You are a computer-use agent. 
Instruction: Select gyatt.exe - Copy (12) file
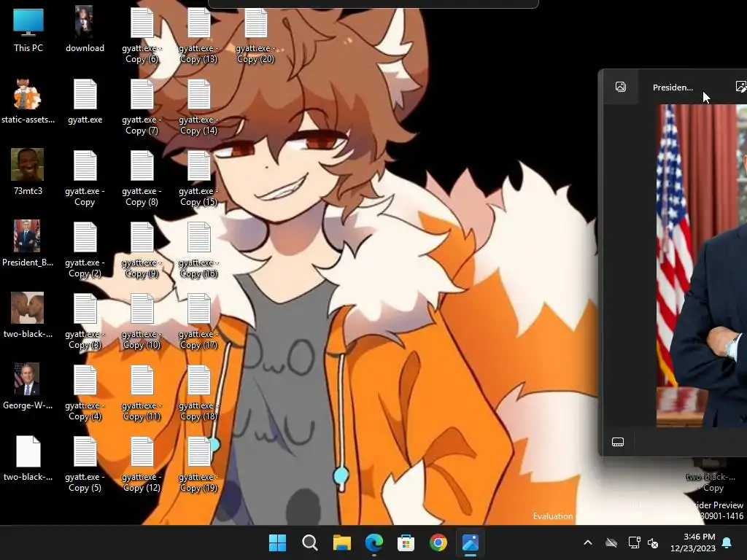(x=142, y=464)
